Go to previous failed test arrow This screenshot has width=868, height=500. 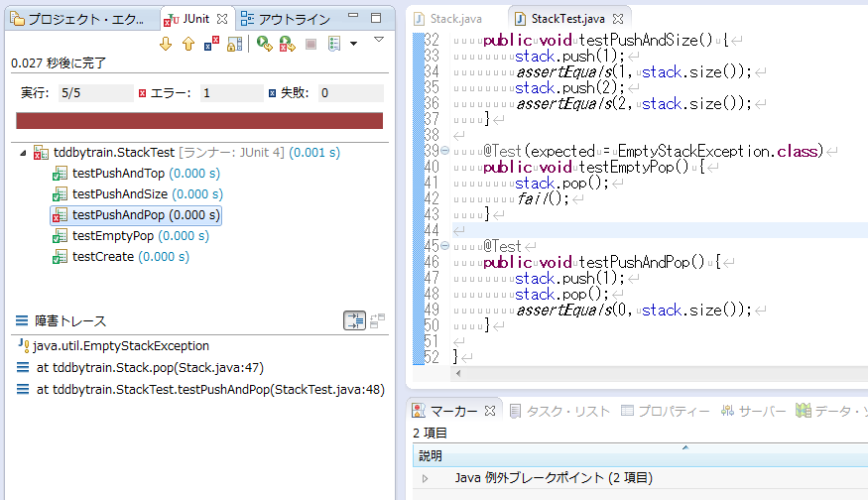click(x=188, y=44)
